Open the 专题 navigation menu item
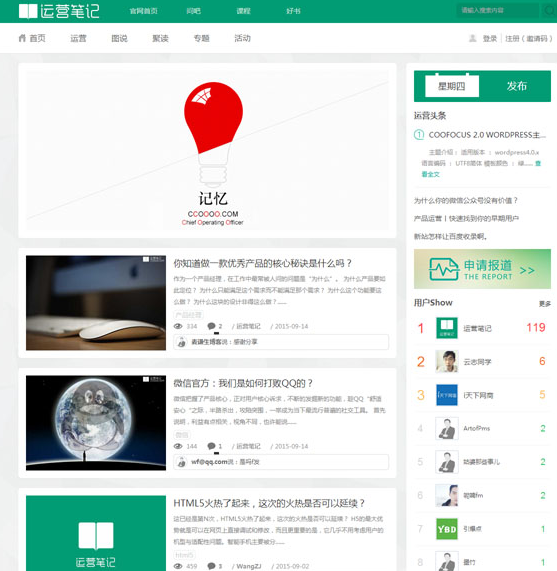Viewport: 557px width, 571px height. coord(201,38)
